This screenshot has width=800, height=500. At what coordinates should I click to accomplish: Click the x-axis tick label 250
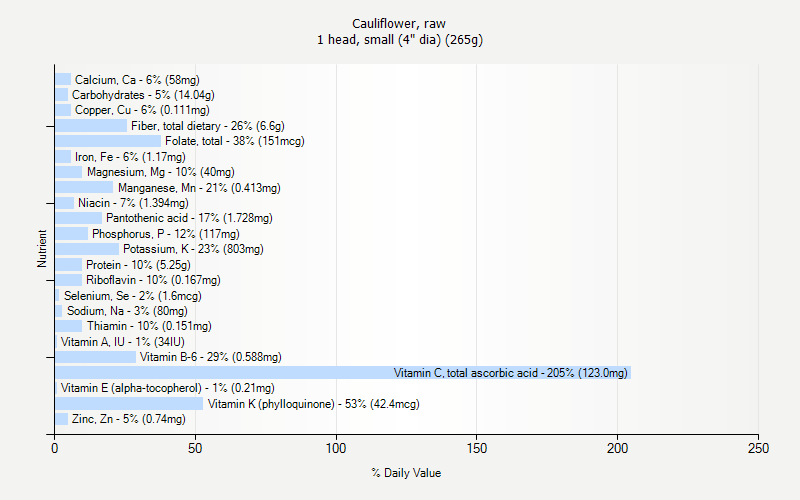click(758, 448)
